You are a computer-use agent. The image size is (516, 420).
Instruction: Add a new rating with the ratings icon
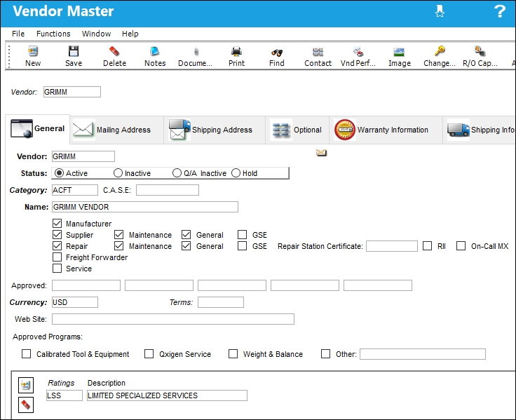pyautogui.click(x=26, y=385)
